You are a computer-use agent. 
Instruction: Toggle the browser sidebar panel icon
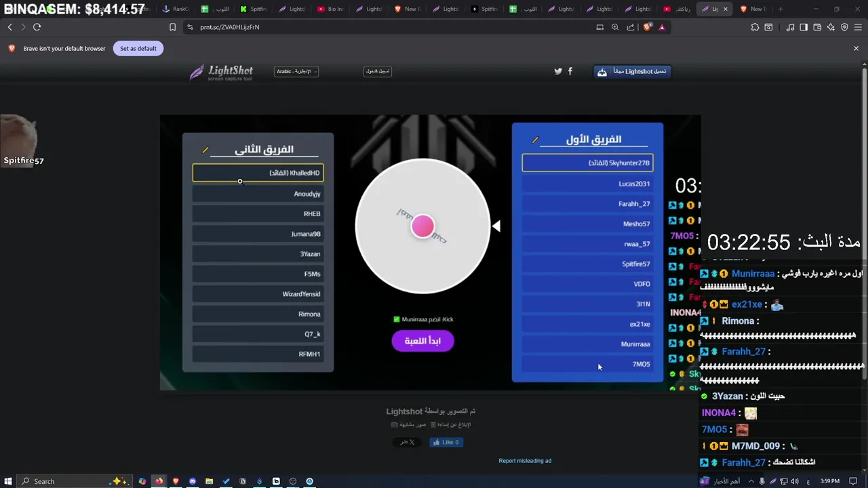(x=804, y=27)
